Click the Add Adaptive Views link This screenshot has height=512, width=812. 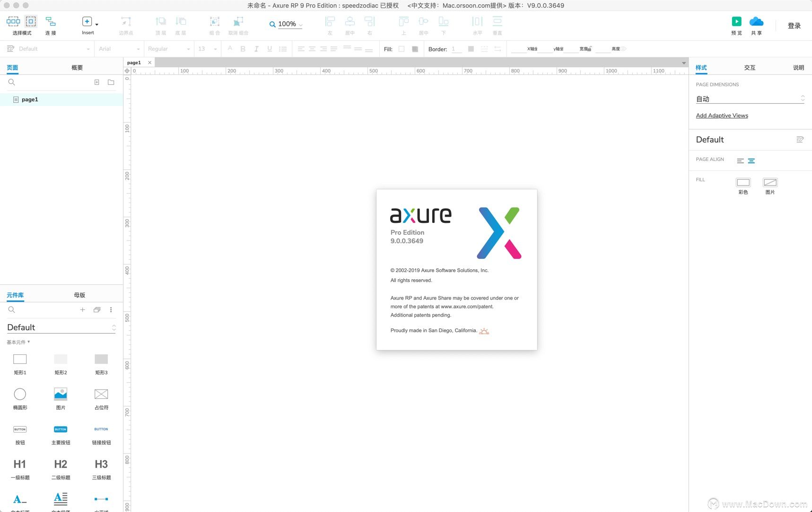click(722, 115)
